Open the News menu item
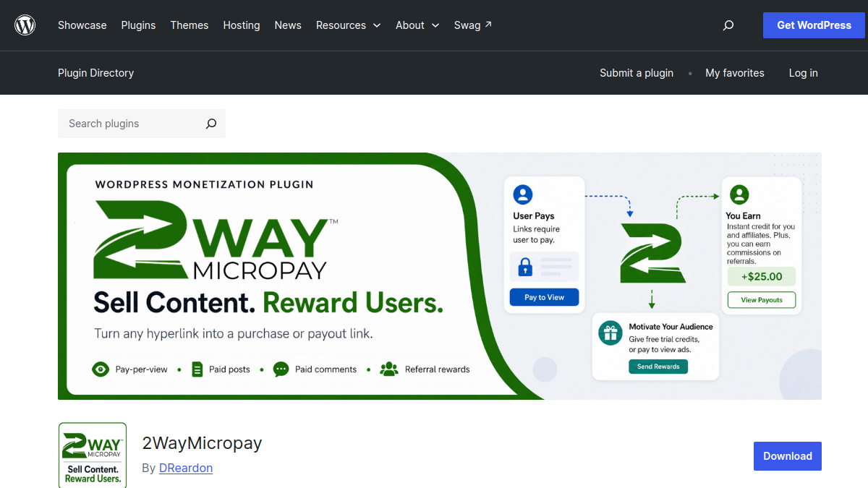The image size is (868, 488). tap(288, 25)
